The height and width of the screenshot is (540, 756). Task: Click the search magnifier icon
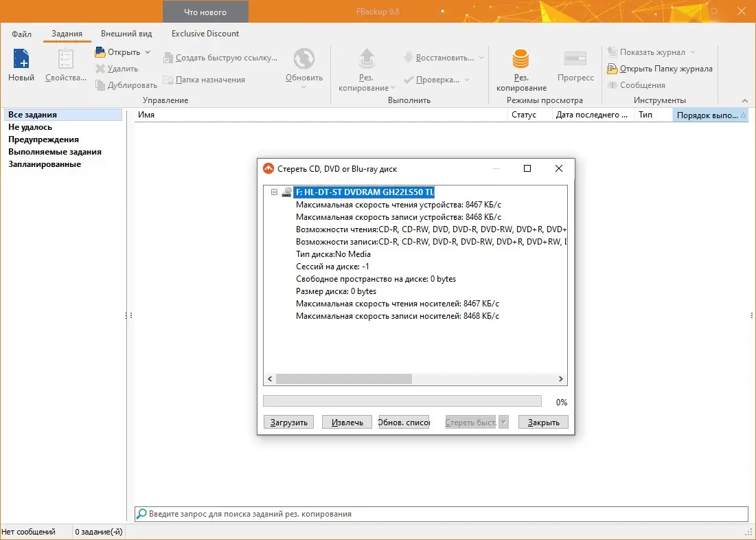(141, 514)
